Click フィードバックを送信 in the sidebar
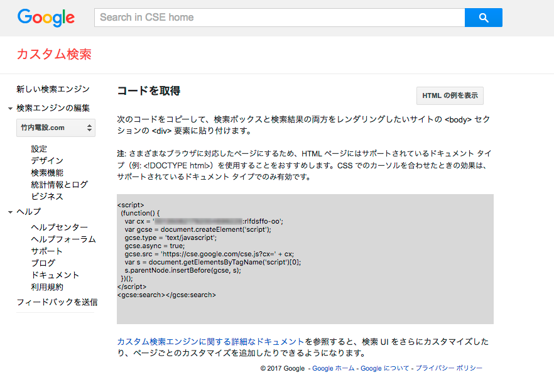This screenshot has height=392, width=554. point(57,302)
